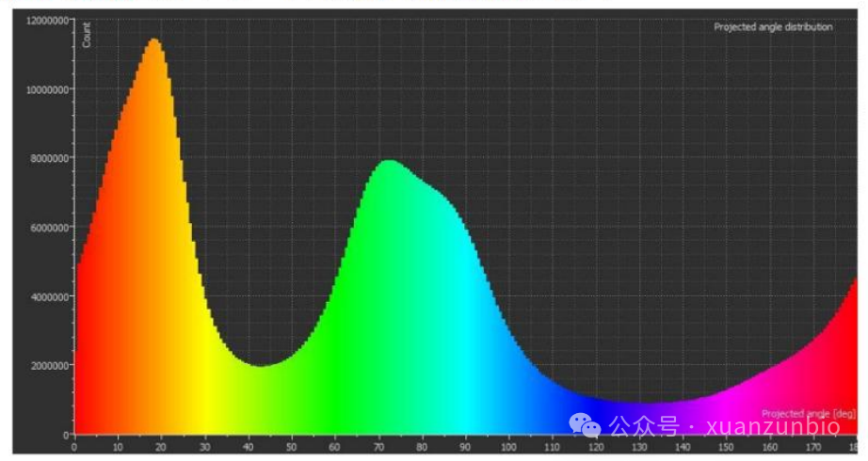The width and height of the screenshot is (868, 461).
Task: Click the "50" x-axis tick label
Action: tap(291, 447)
